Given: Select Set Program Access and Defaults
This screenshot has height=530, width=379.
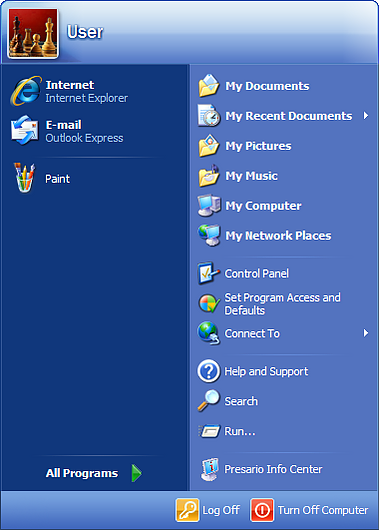Looking at the screenshot, I should 283,304.
